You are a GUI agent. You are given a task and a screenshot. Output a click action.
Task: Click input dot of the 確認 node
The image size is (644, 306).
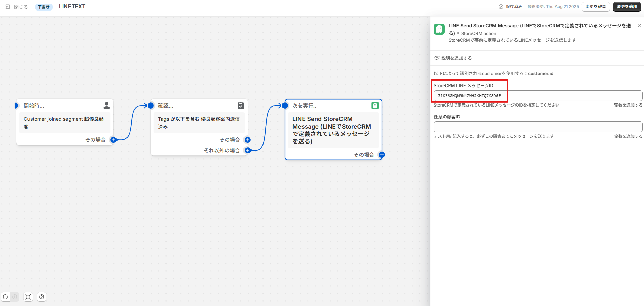[x=151, y=106]
